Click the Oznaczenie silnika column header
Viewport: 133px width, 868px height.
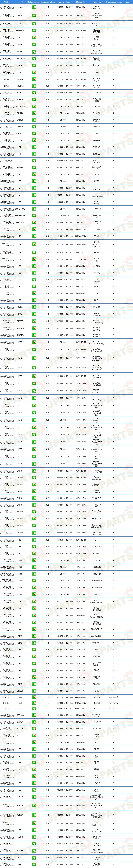pos(114,2)
